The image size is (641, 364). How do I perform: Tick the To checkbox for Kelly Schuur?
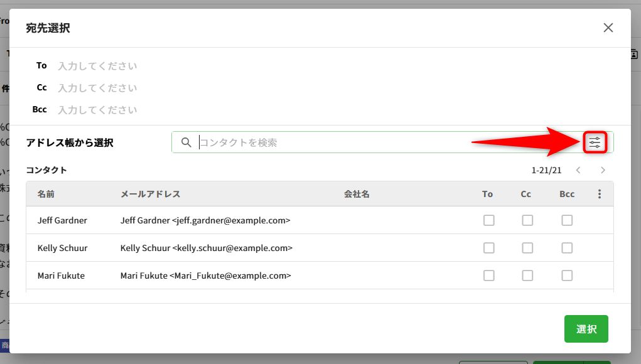coord(488,248)
